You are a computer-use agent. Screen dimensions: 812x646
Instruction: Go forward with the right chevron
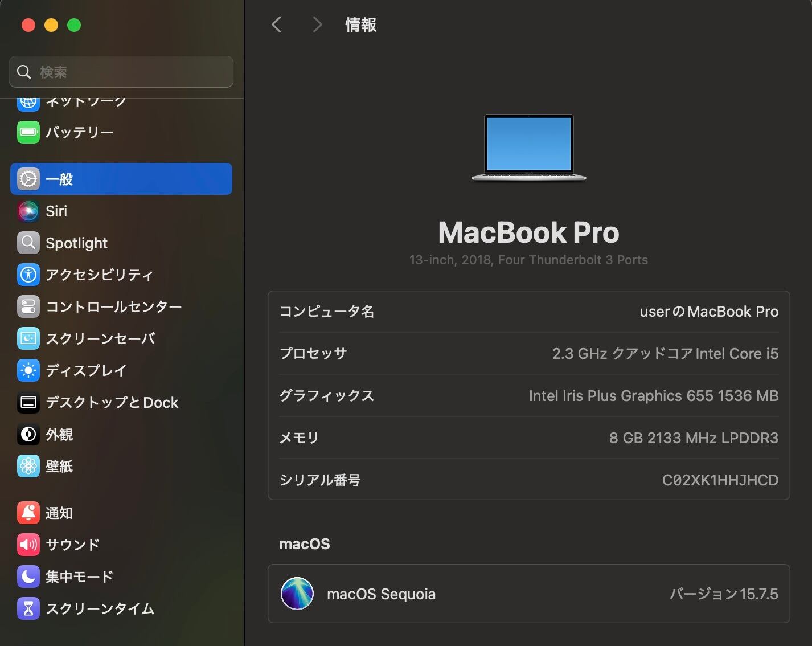tap(317, 24)
